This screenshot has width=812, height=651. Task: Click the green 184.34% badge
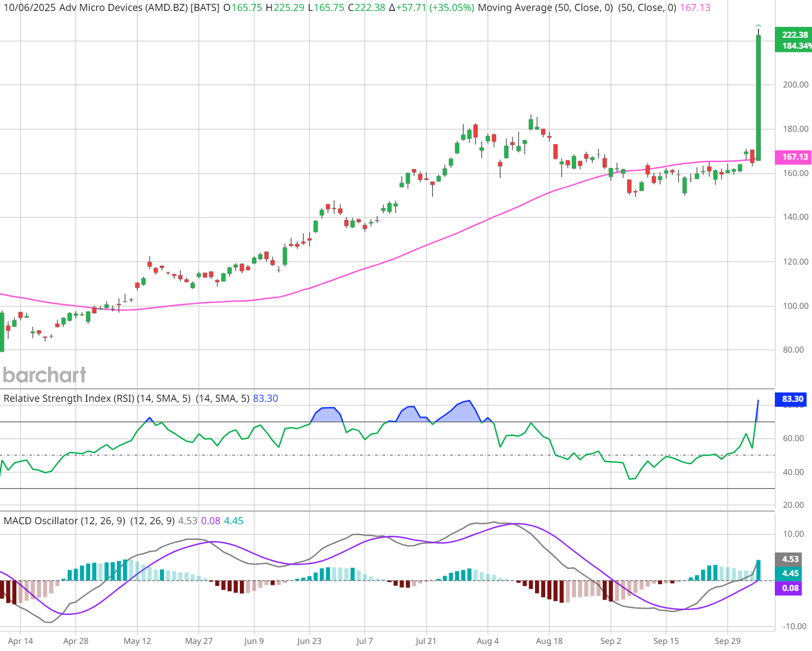[795, 46]
